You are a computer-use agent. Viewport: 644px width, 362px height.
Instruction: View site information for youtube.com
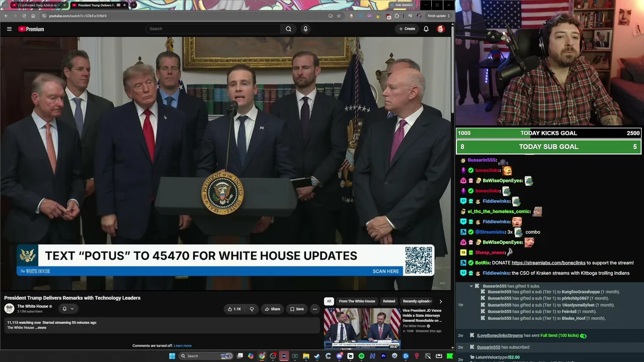click(x=44, y=16)
